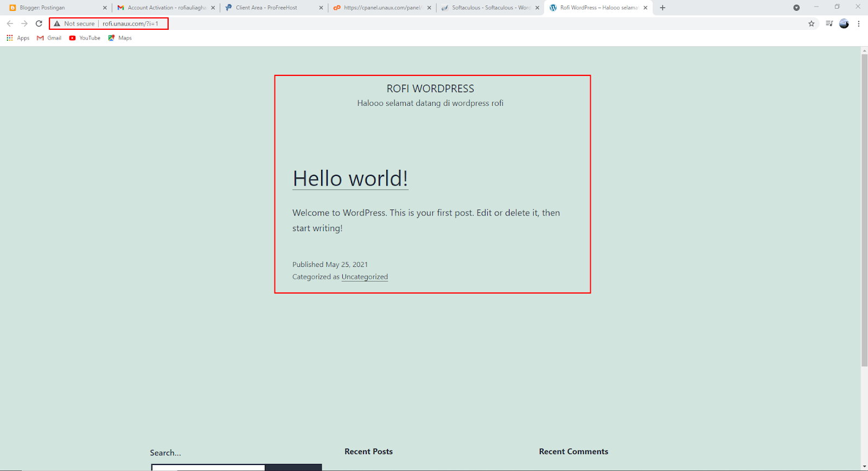This screenshot has height=471, width=868.
Task: Open the Hello world! post title
Action: click(350, 179)
